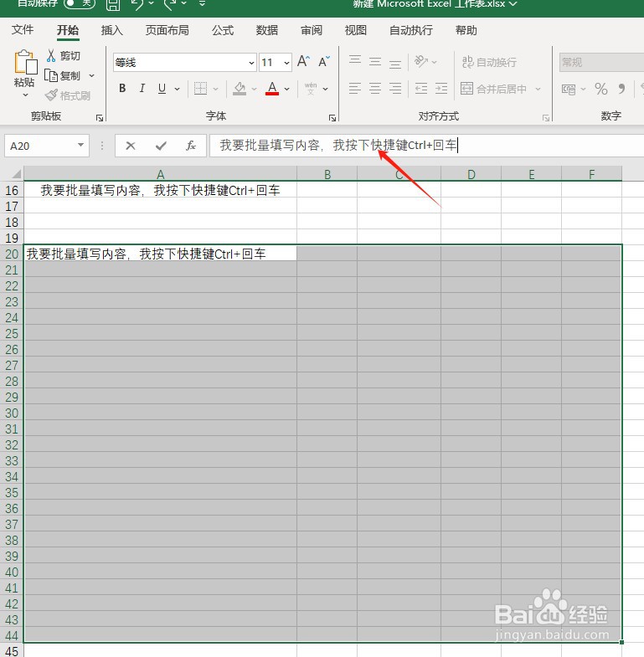
Task: Open the borders dropdown arrow
Action: 215,89
